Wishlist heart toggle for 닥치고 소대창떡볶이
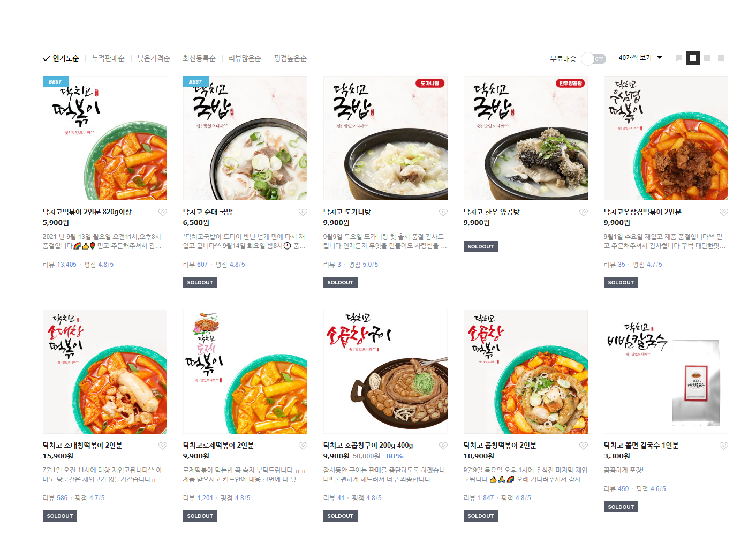 click(x=163, y=446)
